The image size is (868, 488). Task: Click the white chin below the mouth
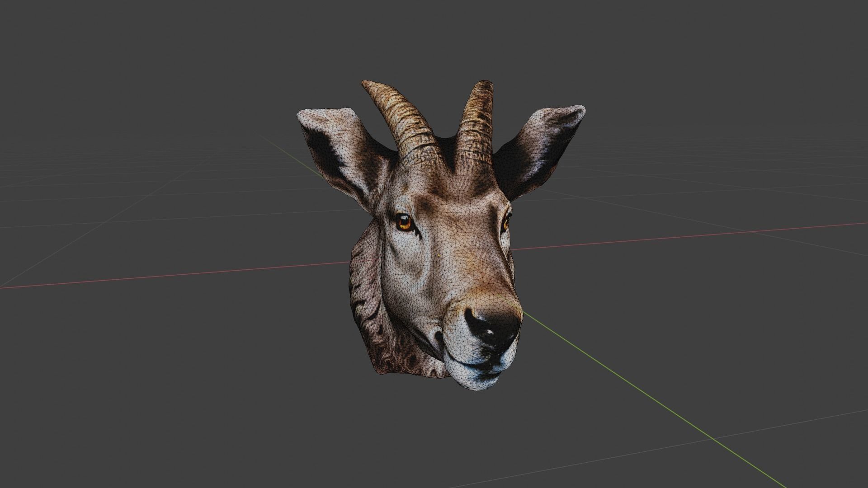click(x=475, y=378)
